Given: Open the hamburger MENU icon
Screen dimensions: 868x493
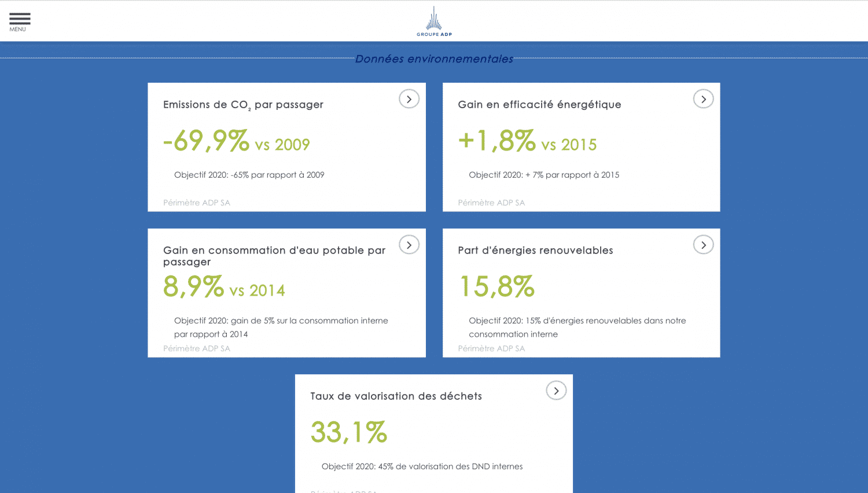Looking at the screenshot, I should tap(19, 21).
